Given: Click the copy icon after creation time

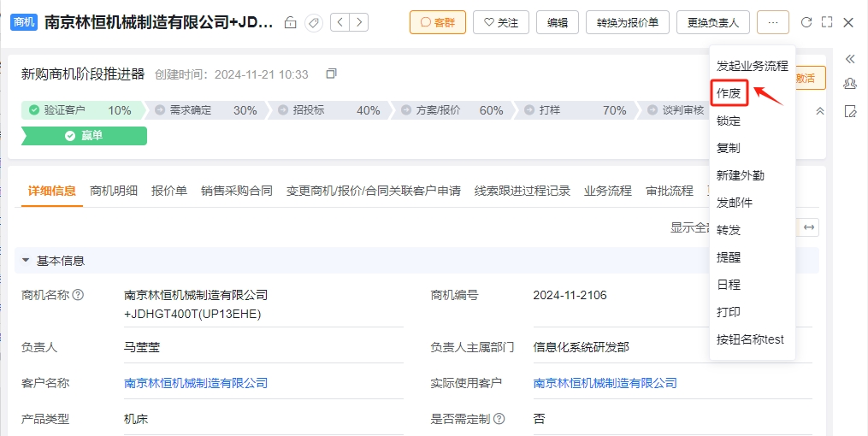Looking at the screenshot, I should pyautogui.click(x=331, y=74).
